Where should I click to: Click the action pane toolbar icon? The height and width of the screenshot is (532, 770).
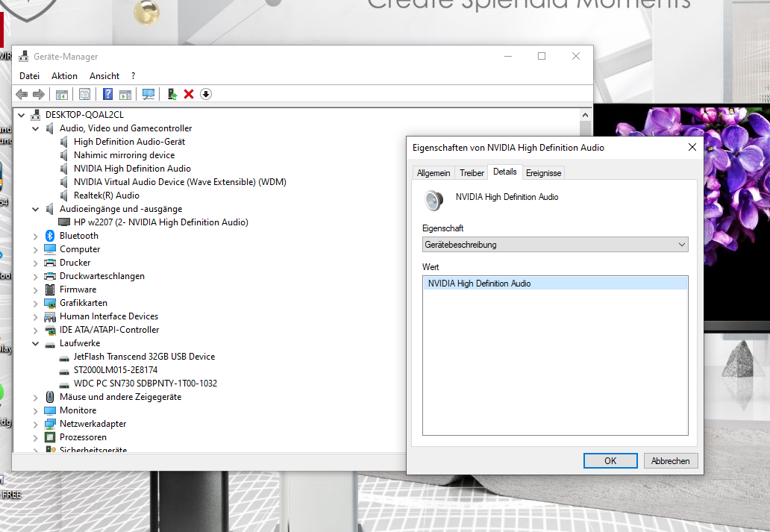click(x=125, y=94)
